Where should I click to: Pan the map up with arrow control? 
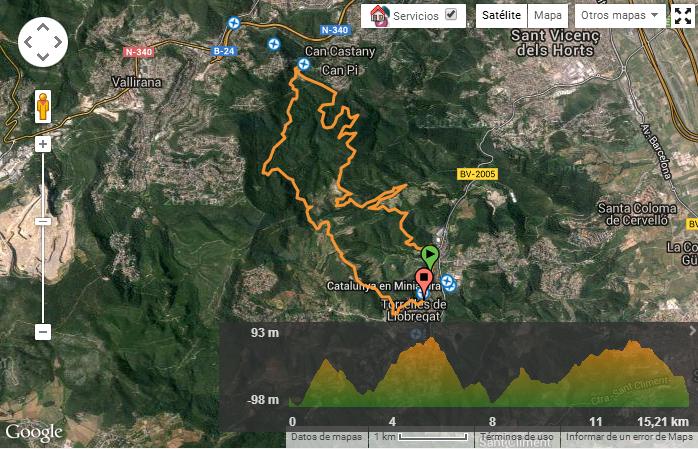click(x=43, y=28)
